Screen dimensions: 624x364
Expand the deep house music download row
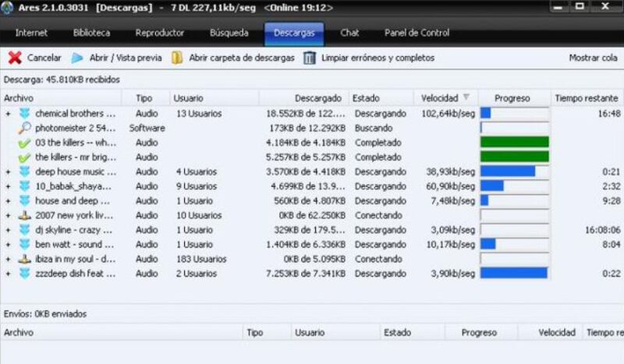8,171
